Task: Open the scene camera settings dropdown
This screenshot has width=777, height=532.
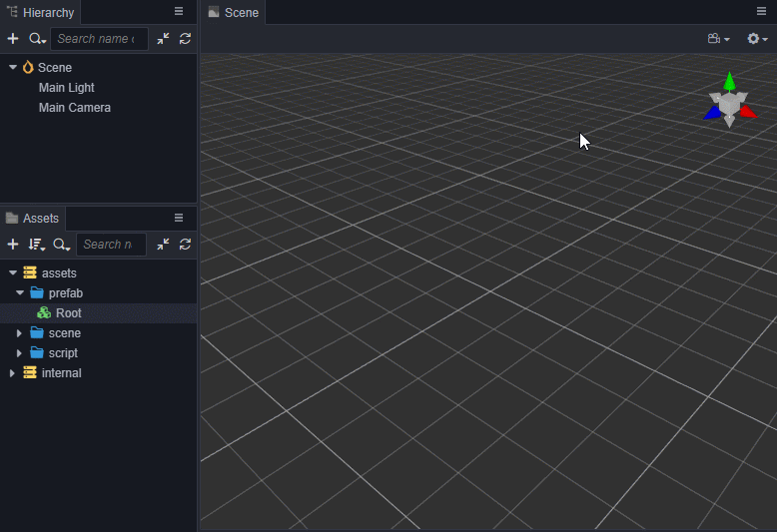Action: (x=718, y=39)
